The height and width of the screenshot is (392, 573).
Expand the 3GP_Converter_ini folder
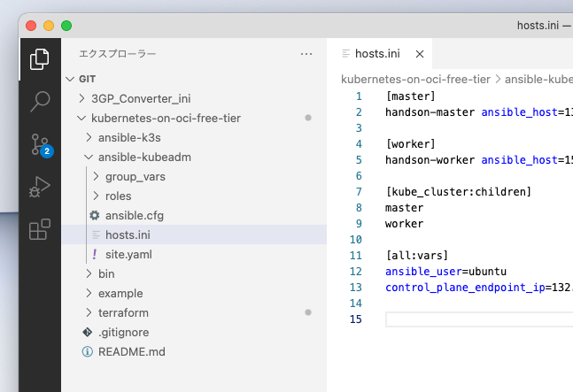(81, 98)
